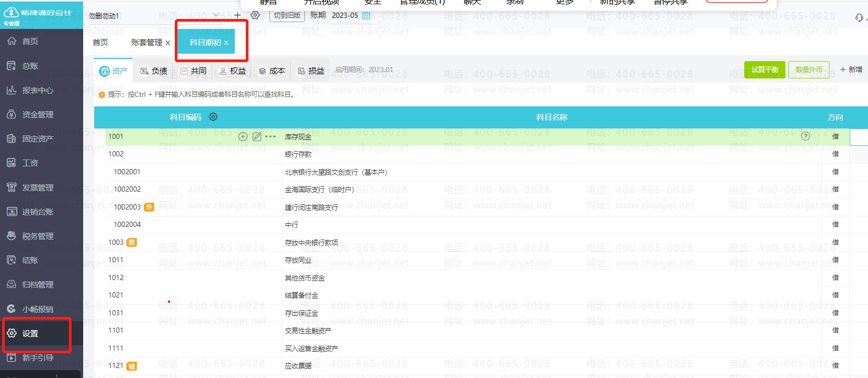868x378 pixels.
Task: Click account code 1002004
Action: (x=127, y=224)
